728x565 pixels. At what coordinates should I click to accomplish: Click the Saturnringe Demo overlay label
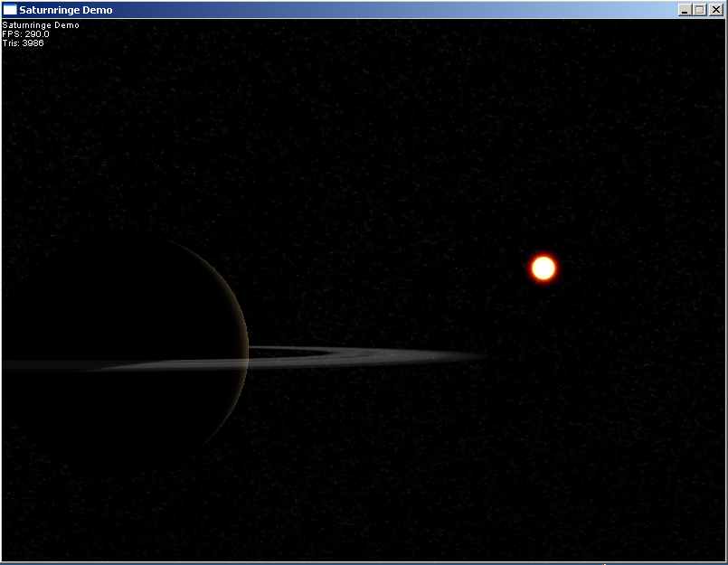pyautogui.click(x=41, y=25)
